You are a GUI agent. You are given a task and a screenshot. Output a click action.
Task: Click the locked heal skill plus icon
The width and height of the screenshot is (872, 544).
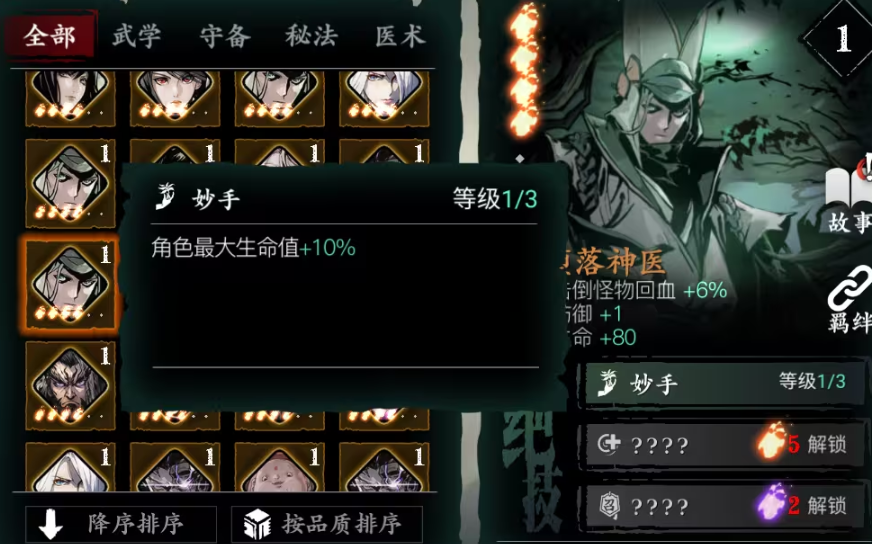coord(608,443)
